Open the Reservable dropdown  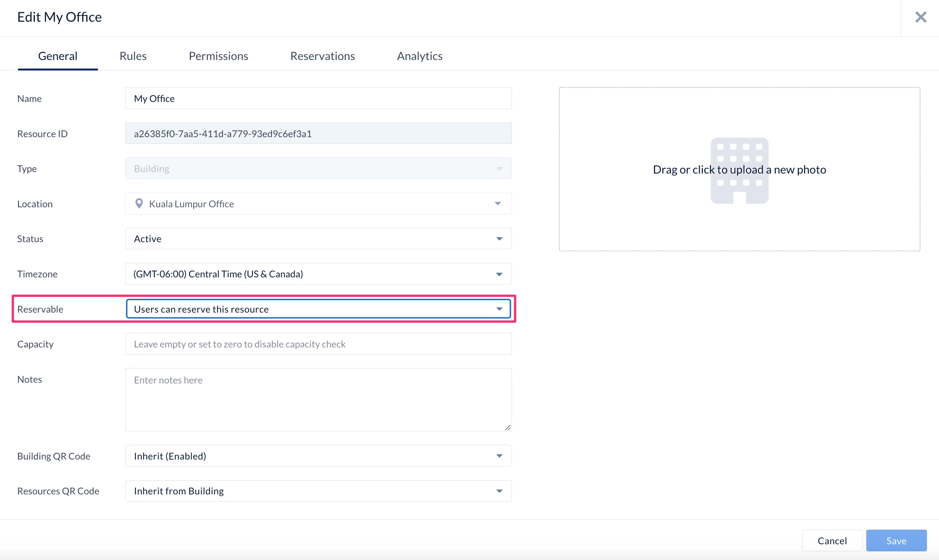[x=499, y=309]
